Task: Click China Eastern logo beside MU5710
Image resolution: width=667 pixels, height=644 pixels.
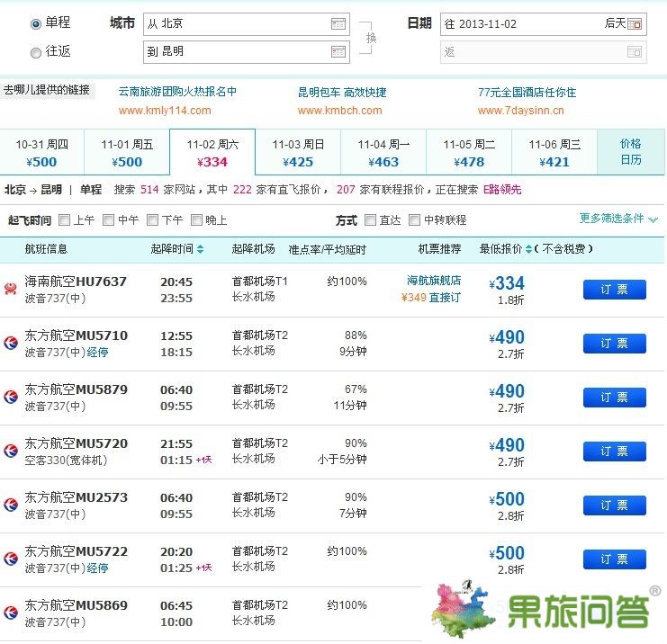Action: (x=11, y=344)
